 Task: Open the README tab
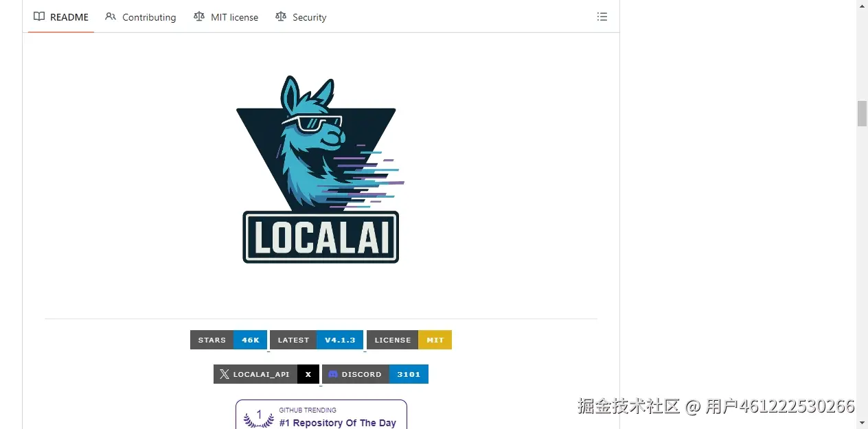(x=61, y=17)
